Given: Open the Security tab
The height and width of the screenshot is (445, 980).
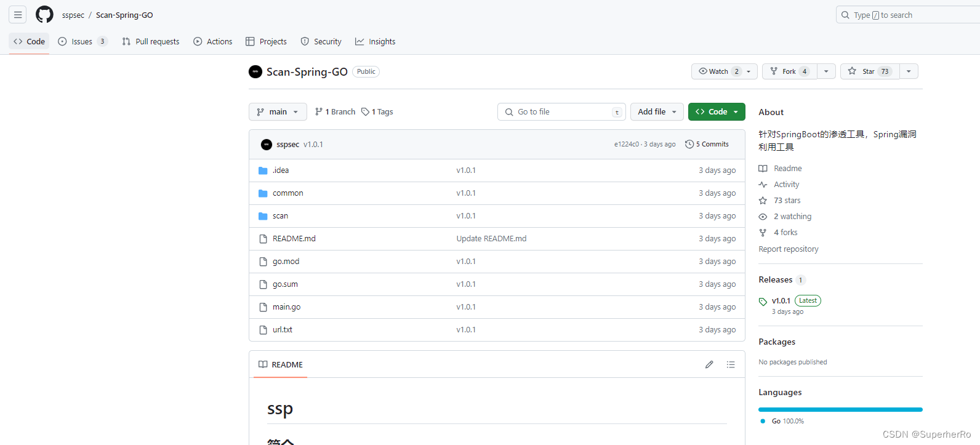Looking at the screenshot, I should pos(321,41).
